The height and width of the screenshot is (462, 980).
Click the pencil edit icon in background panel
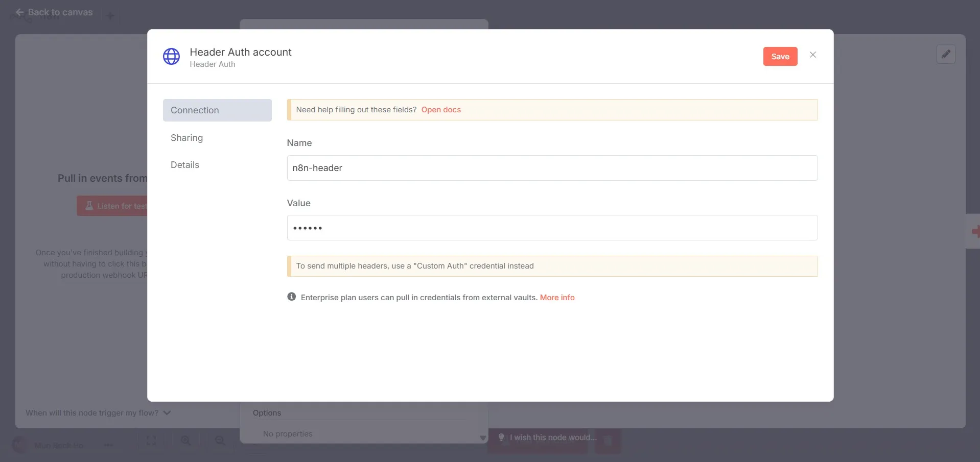point(946,54)
